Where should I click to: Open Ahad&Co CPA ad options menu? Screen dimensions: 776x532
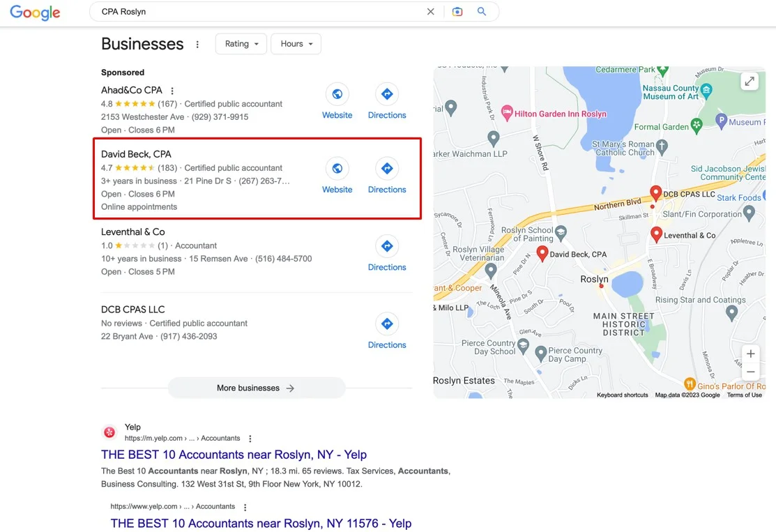[x=172, y=91]
